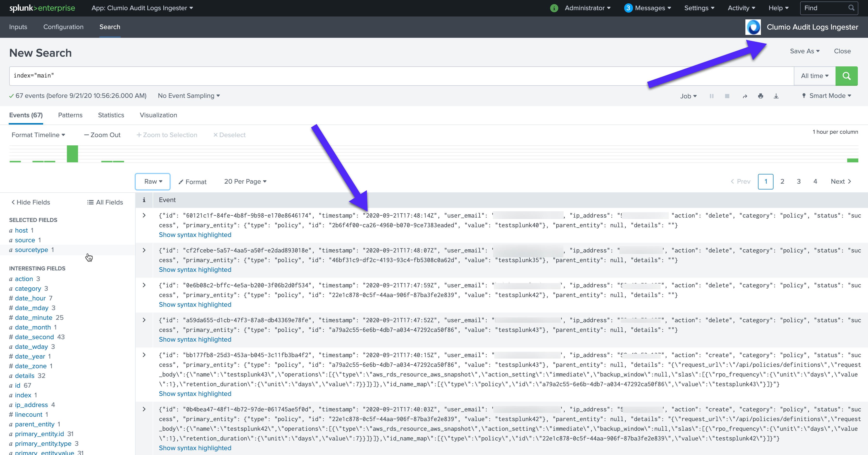Expand event with id bb177fb8
Screen dimensions: 868x455
coord(144,355)
